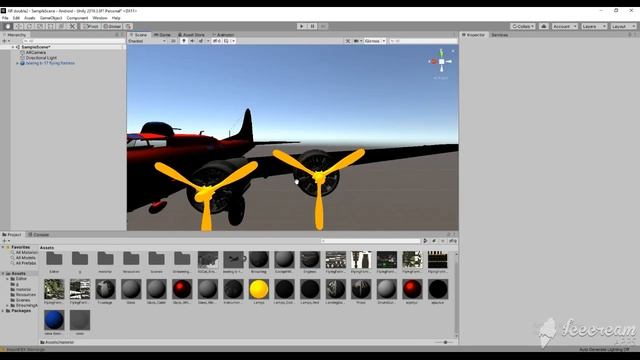
Task: Collapse the SampleScene hierarchy node
Action: click(13, 47)
